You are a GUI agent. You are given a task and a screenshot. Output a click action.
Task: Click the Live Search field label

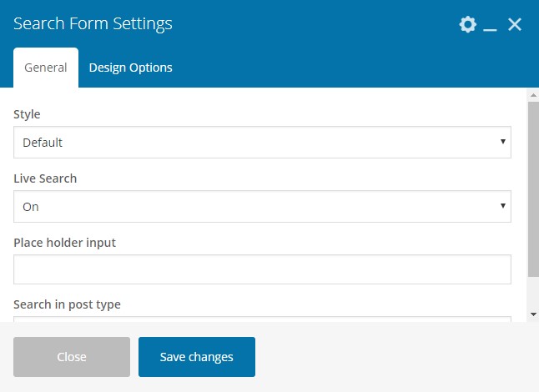[x=45, y=178]
